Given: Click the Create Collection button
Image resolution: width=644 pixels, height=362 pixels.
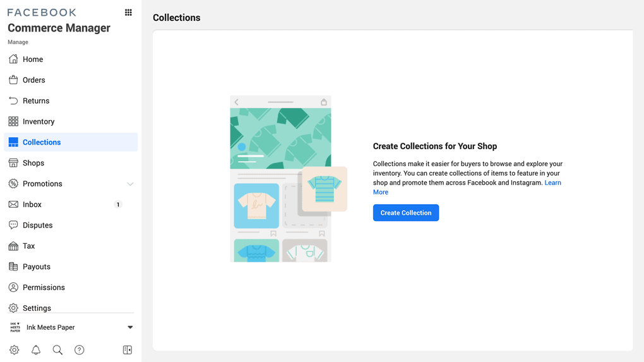Looking at the screenshot, I should [x=406, y=212].
